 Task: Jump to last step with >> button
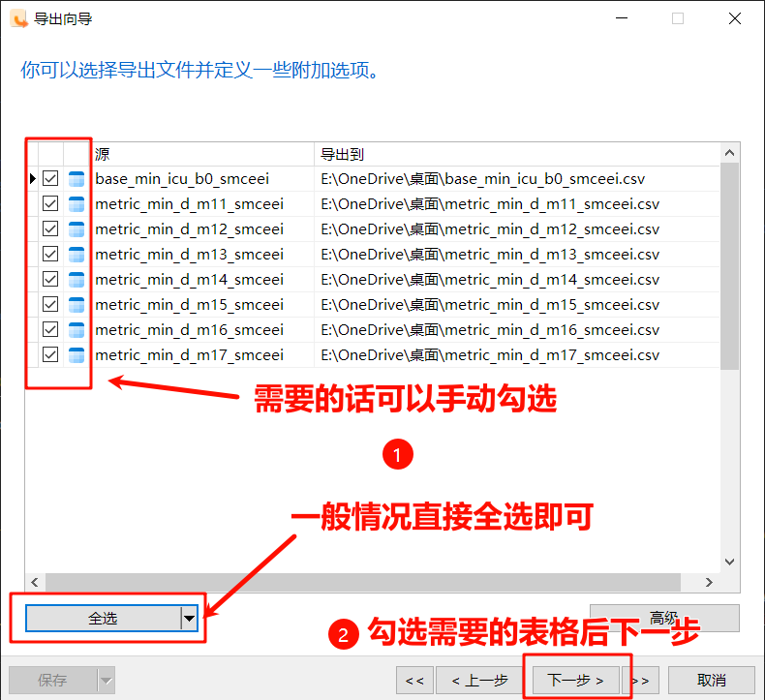(x=646, y=681)
